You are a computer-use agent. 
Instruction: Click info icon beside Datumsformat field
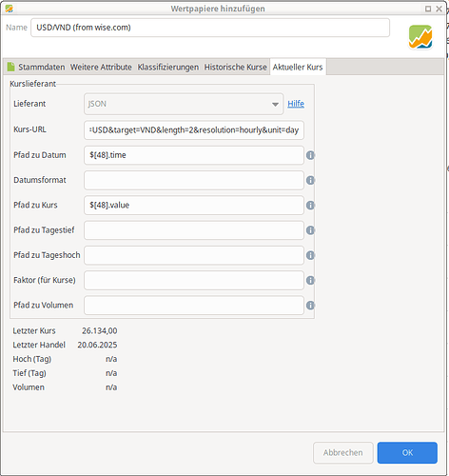point(310,180)
